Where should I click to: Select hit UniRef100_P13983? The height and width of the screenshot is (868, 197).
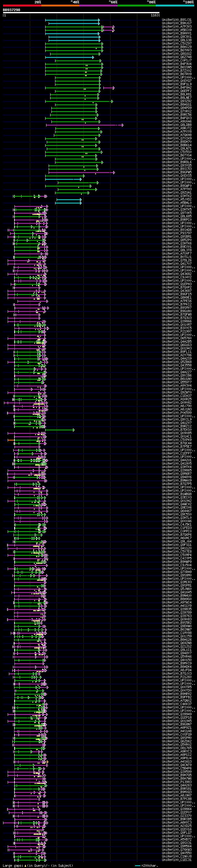177,782
